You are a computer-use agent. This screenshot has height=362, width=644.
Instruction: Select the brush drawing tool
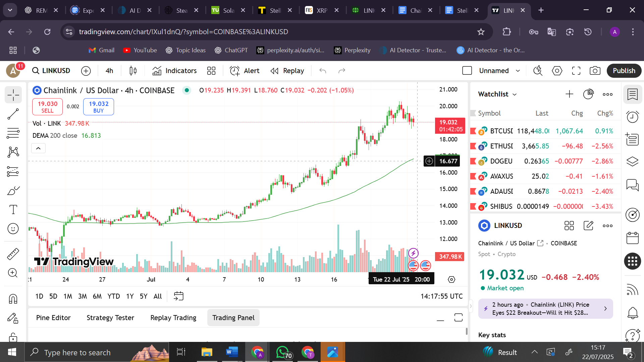tap(13, 191)
